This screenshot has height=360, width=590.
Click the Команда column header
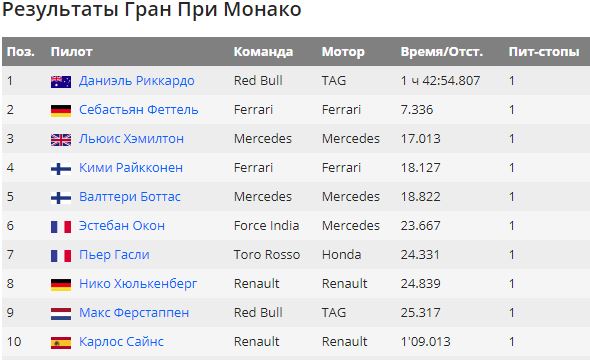(x=263, y=52)
